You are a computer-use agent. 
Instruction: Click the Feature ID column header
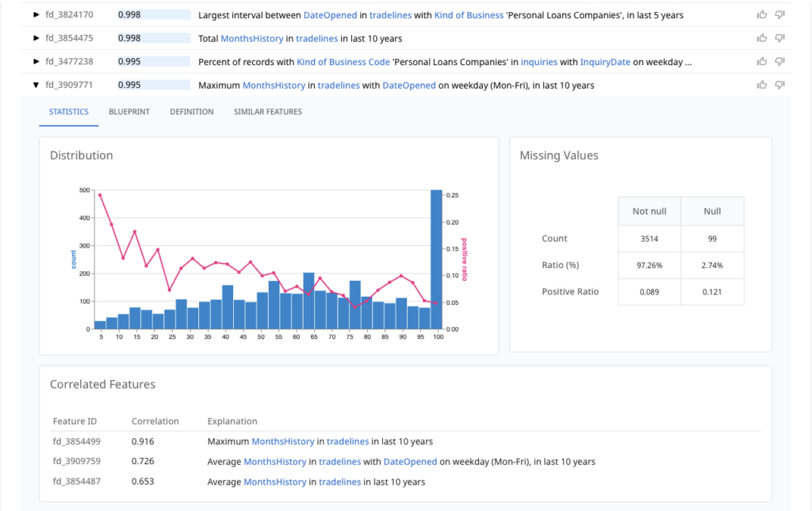click(75, 421)
